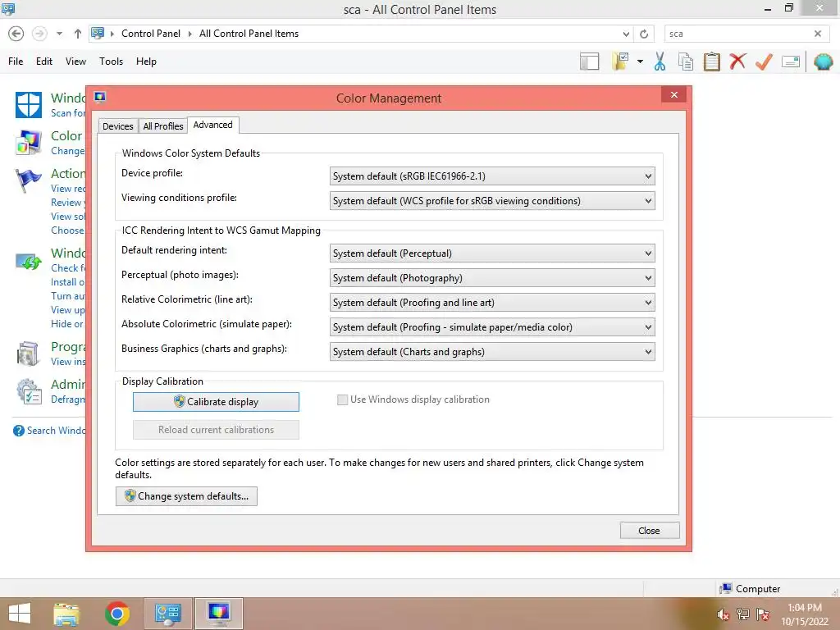This screenshot has height=630, width=840.
Task: Click the Administrative Tools icon
Action: [29, 391]
